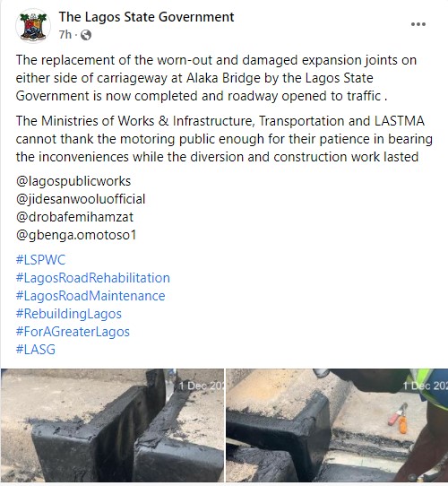Open the #LASG hashtag
This screenshot has width=448, height=486.
[36, 350]
